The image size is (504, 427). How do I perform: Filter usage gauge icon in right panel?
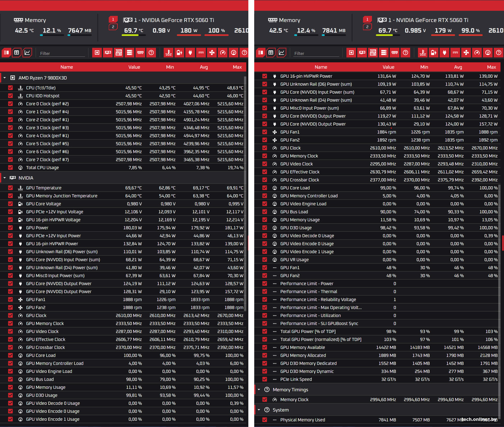pyautogui.click(x=488, y=53)
